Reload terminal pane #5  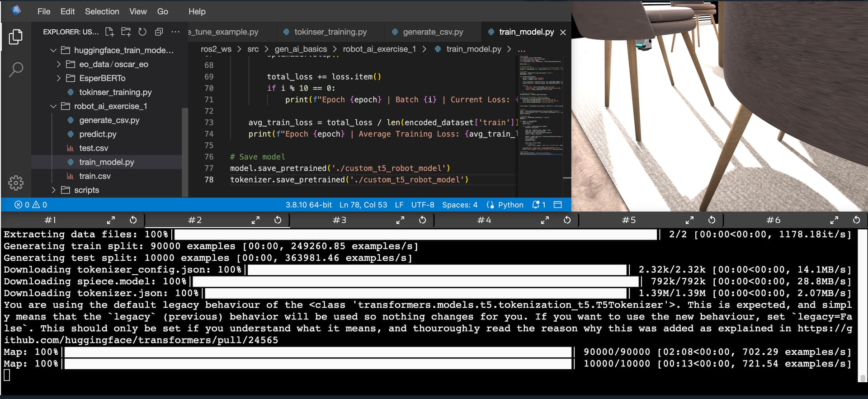point(712,220)
